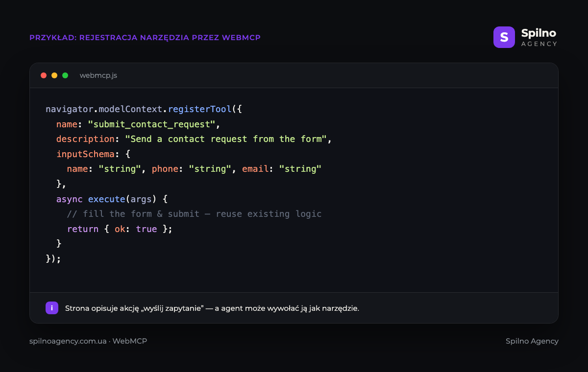The image size is (588, 372).
Task: Click the "registerTool" method name
Action: pos(199,109)
